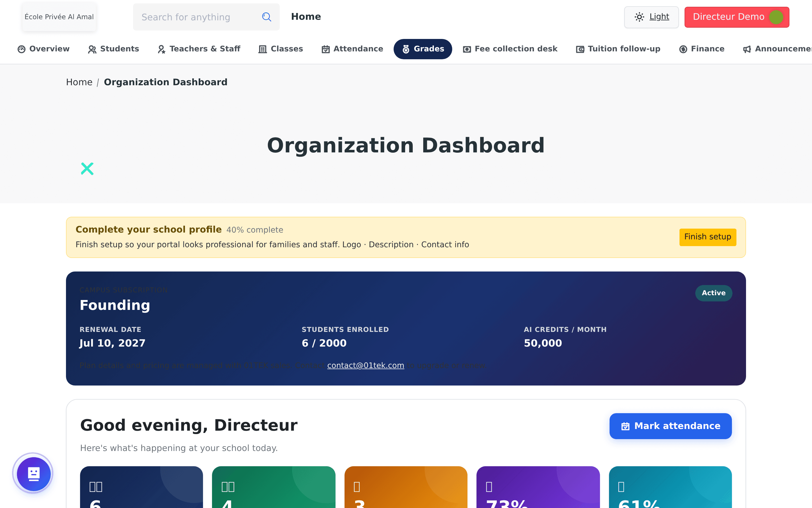Click the Home header title
Image resolution: width=812 pixels, height=508 pixels.
point(306,17)
